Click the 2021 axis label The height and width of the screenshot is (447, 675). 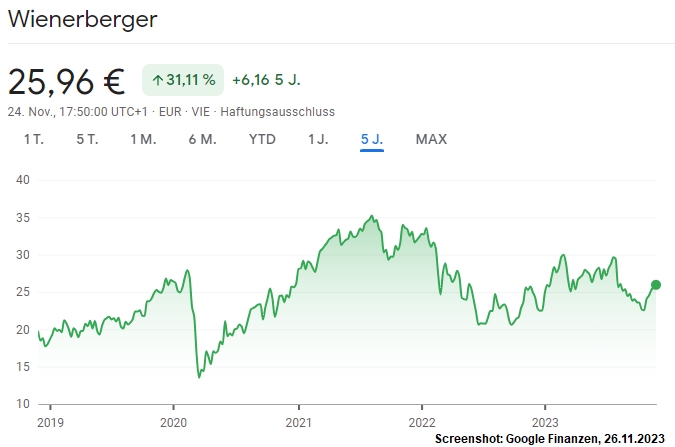pyautogui.click(x=299, y=422)
